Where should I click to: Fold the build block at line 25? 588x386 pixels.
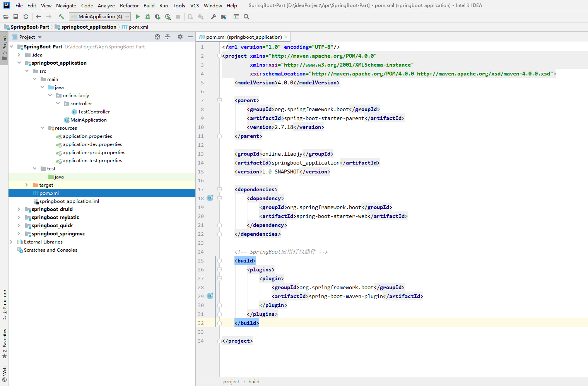coord(219,261)
